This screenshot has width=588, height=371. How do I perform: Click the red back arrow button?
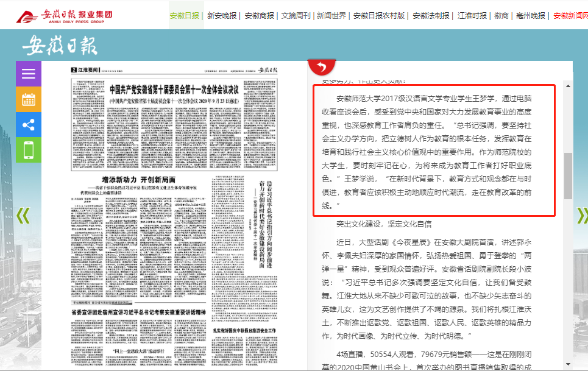(x=321, y=67)
